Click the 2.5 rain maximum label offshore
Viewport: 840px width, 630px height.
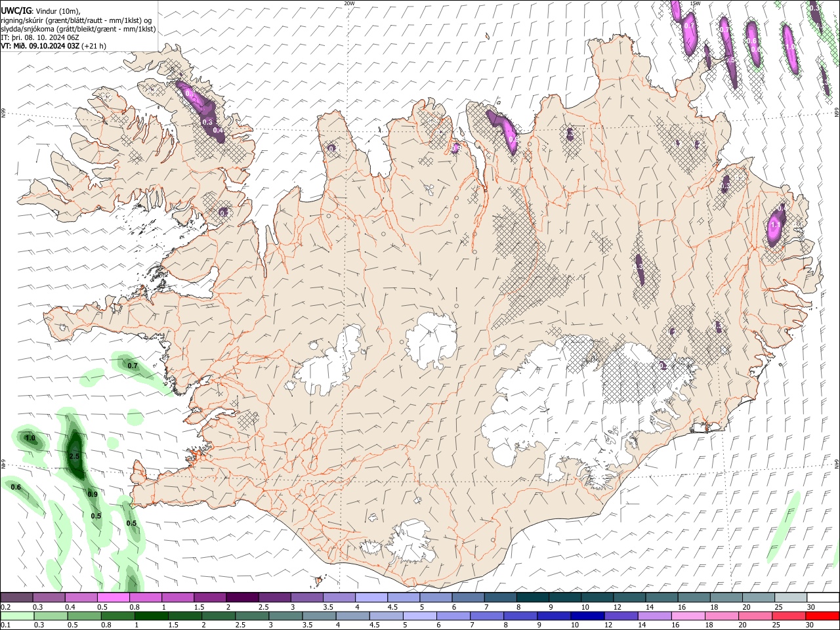click(74, 456)
